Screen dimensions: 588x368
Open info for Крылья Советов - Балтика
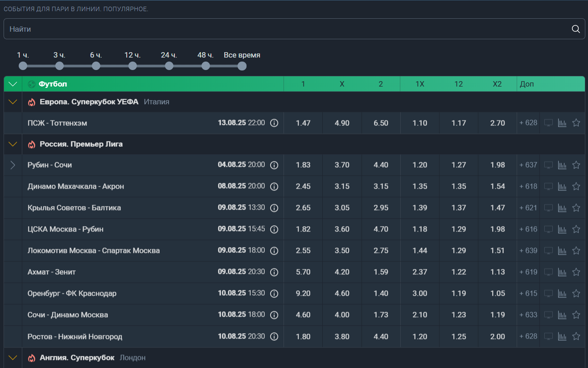tap(274, 208)
